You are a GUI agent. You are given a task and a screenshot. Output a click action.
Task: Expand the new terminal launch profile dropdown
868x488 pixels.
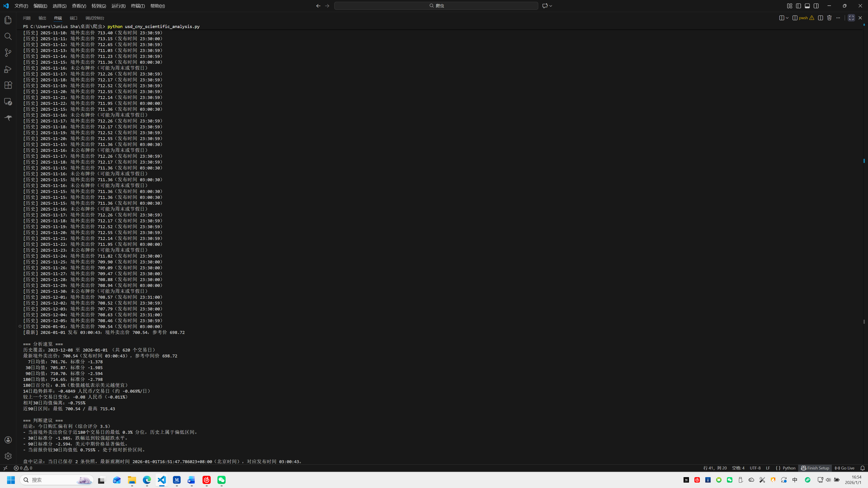[787, 18]
